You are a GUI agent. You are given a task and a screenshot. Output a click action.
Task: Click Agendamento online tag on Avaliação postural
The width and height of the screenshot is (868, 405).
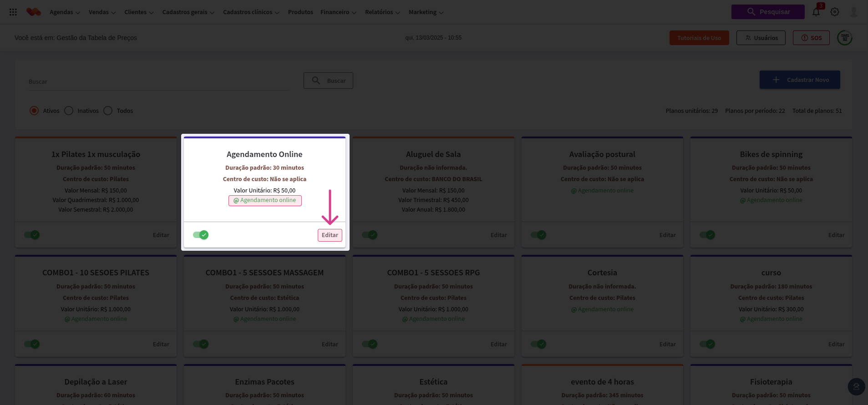coord(602,191)
